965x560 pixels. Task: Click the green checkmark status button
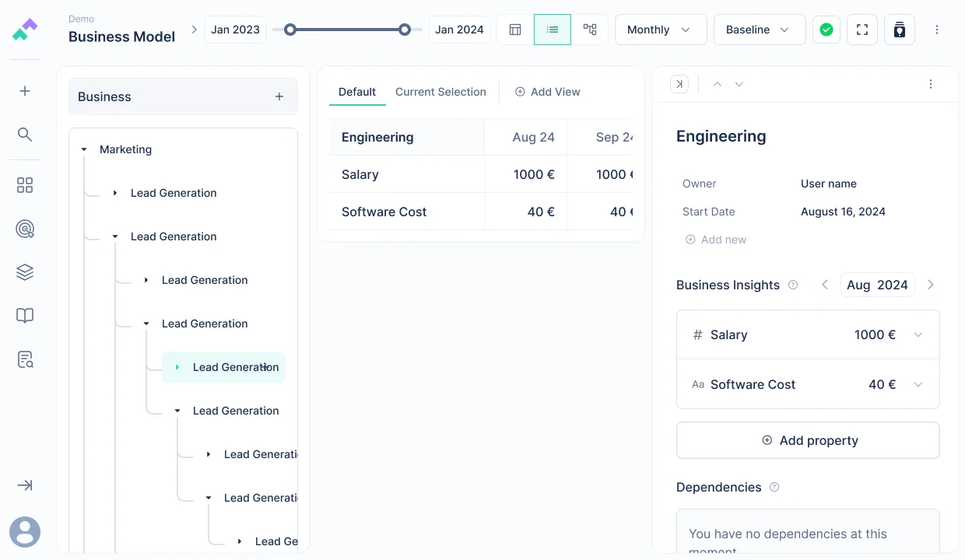click(826, 30)
